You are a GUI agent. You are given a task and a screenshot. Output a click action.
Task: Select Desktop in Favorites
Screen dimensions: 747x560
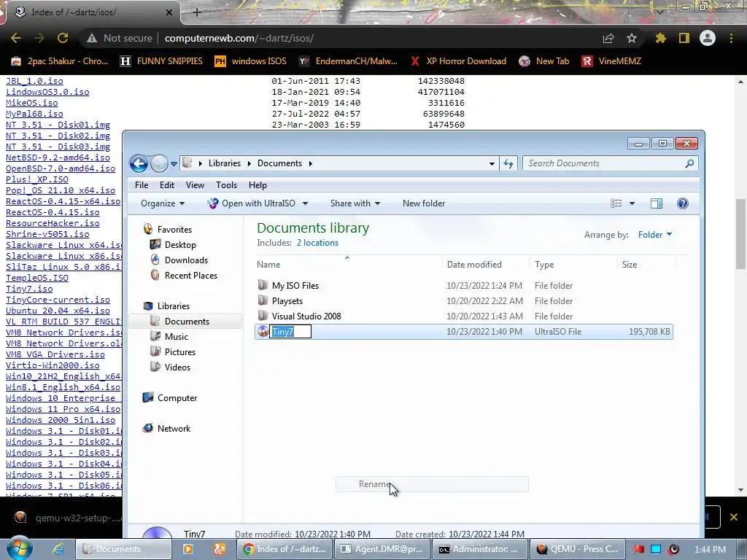click(x=180, y=245)
